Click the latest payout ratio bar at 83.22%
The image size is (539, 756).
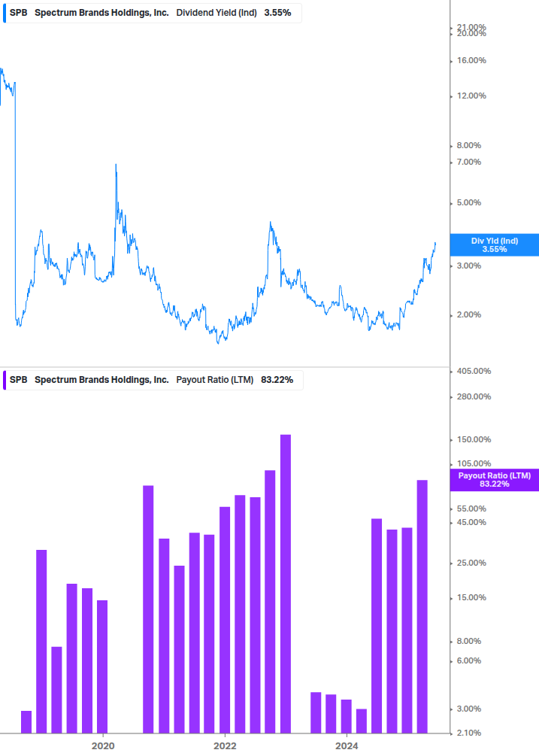point(422,606)
